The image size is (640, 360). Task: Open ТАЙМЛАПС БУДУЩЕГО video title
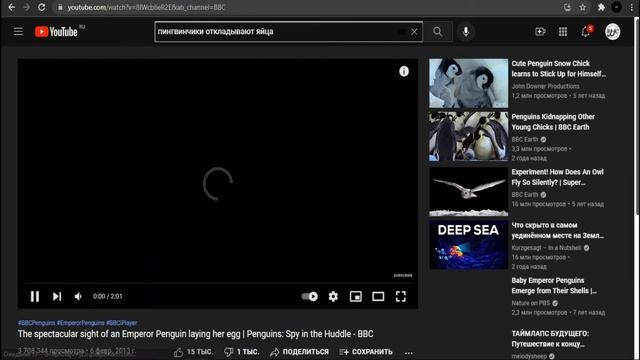coord(550,338)
